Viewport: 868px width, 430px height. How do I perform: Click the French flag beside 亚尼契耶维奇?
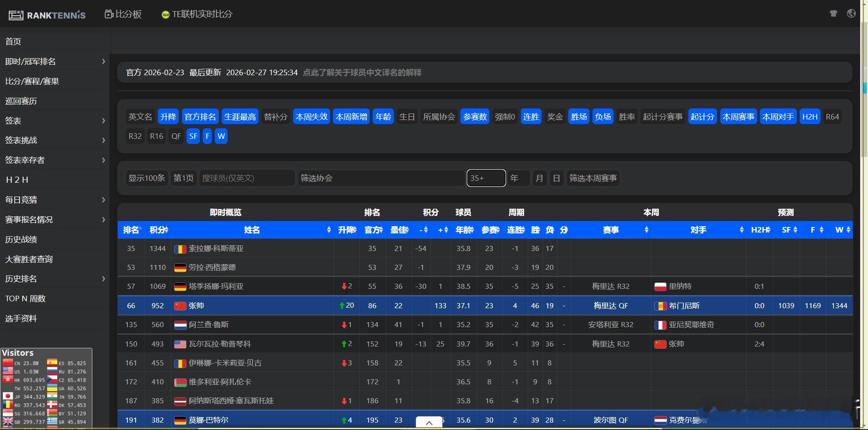coord(660,325)
